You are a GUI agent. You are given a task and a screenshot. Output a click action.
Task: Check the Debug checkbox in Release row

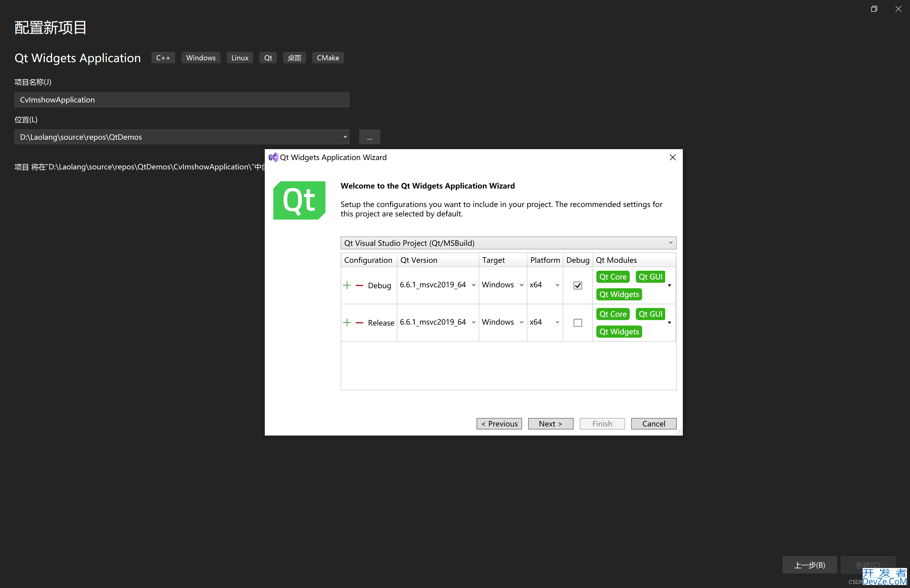click(578, 322)
